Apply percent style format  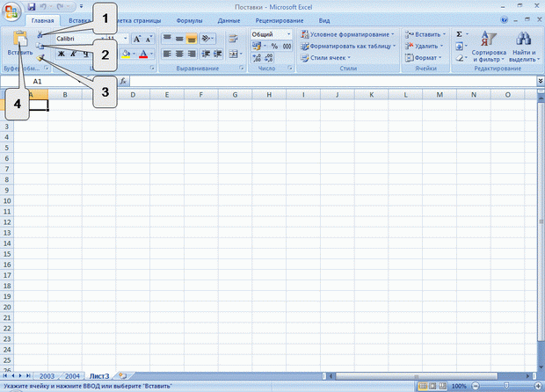274,47
